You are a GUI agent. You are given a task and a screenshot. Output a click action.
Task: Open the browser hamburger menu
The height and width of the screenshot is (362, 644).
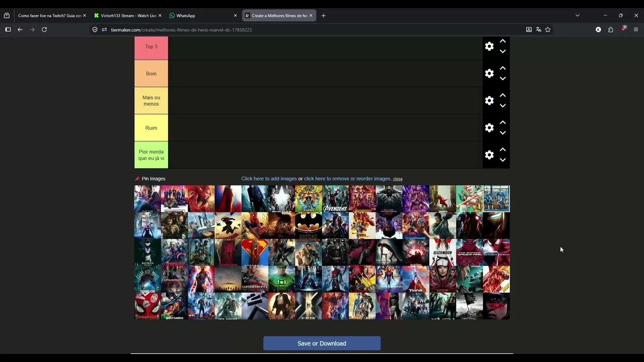click(x=636, y=30)
